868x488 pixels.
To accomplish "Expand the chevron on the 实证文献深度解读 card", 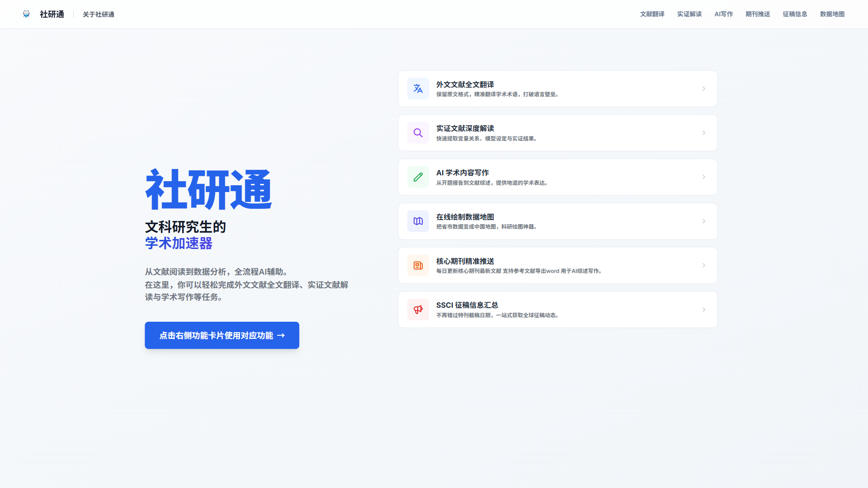I will 703,133.
